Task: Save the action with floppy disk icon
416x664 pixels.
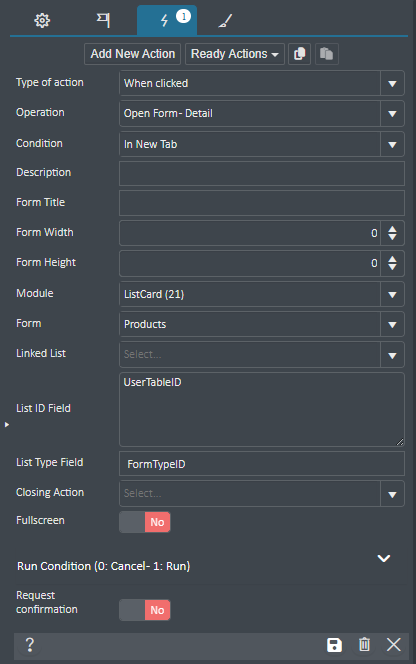Action: click(x=334, y=645)
